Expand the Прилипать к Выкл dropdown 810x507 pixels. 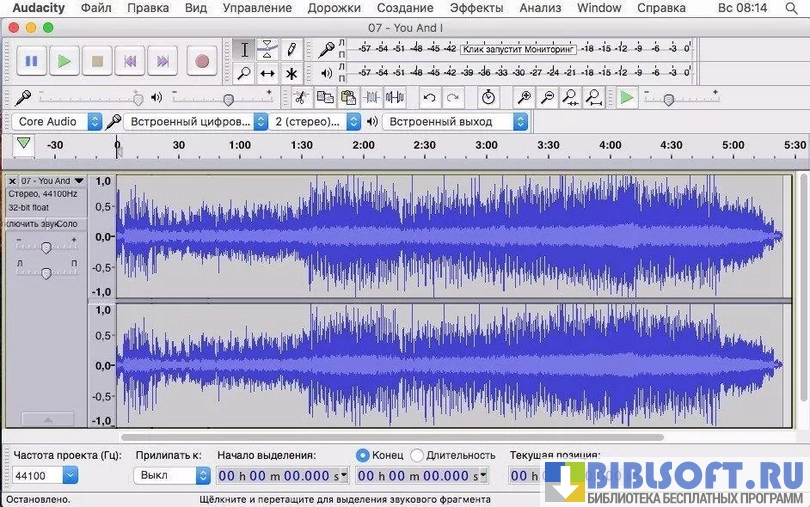(x=173, y=476)
